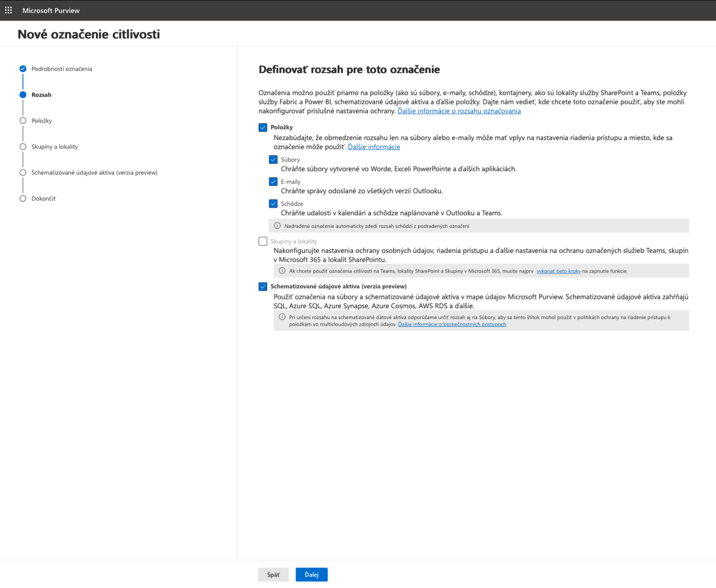Image resolution: width=716 pixels, height=588 pixels.
Task: Uncheck the Súbory checkbox
Action: [273, 160]
